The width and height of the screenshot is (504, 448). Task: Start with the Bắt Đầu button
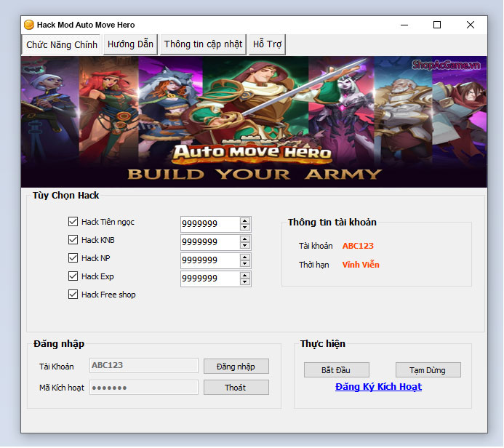(337, 370)
